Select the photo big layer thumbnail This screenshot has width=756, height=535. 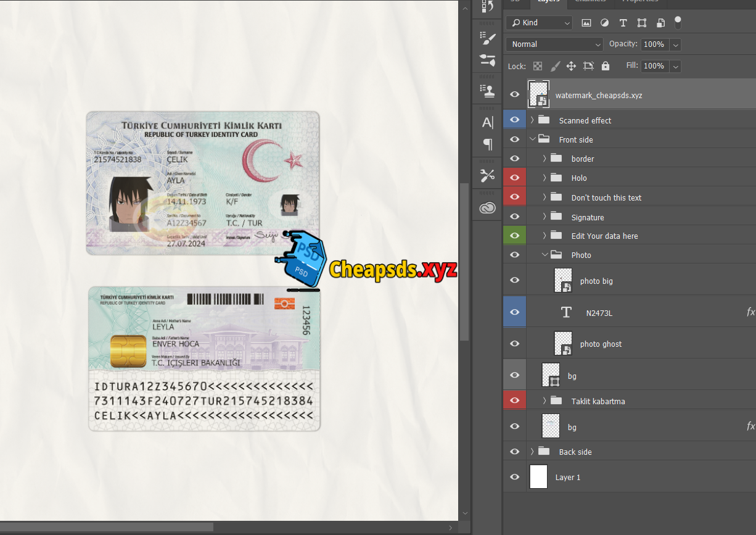pos(563,281)
